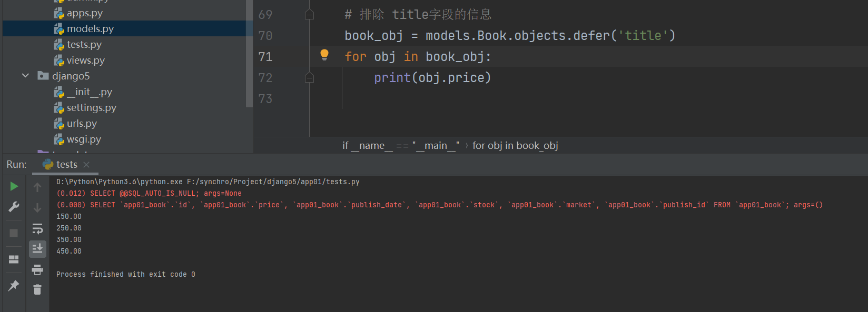This screenshot has height=312, width=868.
Task: Stop the process with the square stop icon
Action: click(14, 233)
